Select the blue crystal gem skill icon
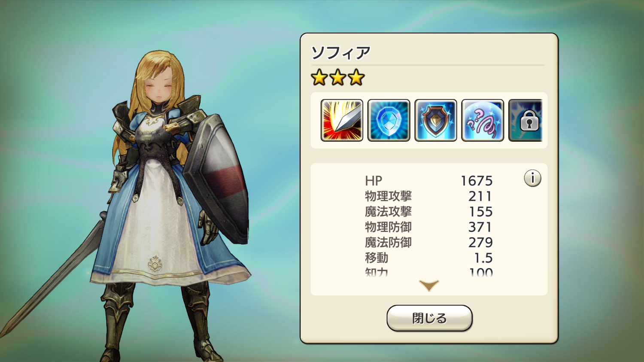The image size is (644, 362). 389,120
